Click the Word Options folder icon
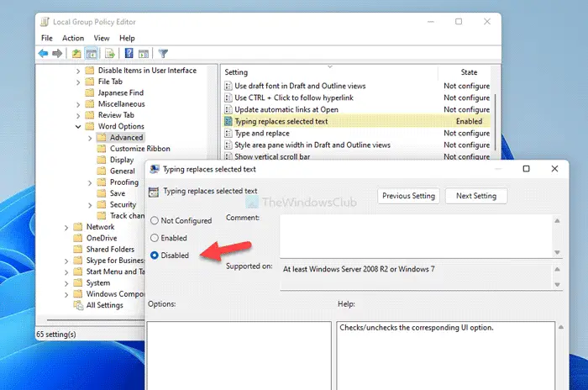The width and height of the screenshot is (588, 390). click(90, 126)
